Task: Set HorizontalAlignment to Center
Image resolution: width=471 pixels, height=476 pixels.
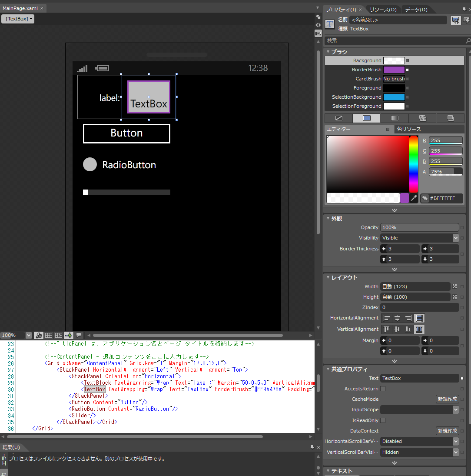Action: pos(397,318)
